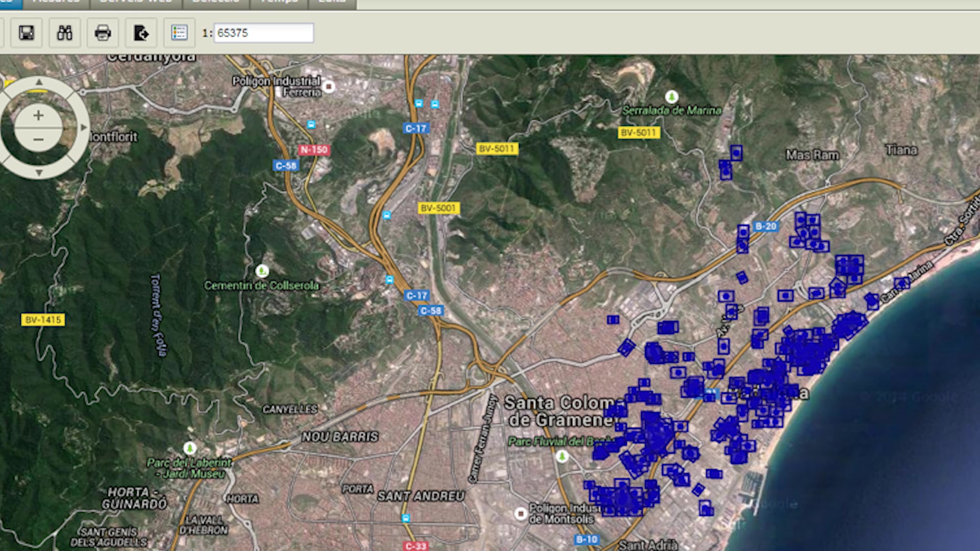980x551 pixels.
Task: Zoom out with the minus button
Action: [38, 139]
